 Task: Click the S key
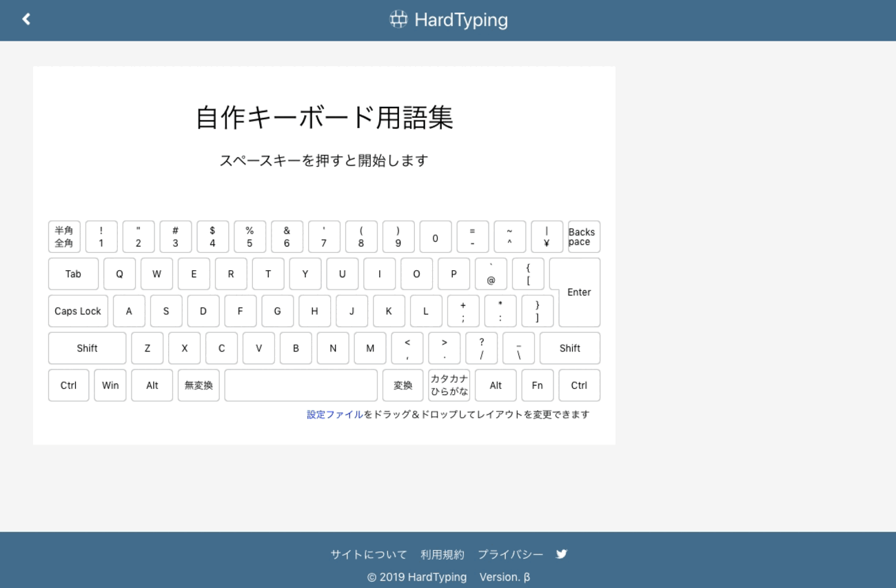[166, 311]
